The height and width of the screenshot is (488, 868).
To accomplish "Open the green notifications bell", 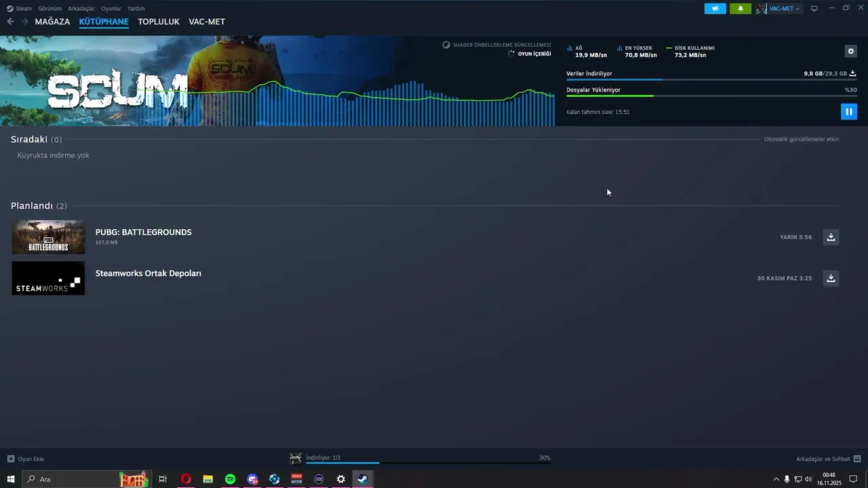I will tap(740, 9).
